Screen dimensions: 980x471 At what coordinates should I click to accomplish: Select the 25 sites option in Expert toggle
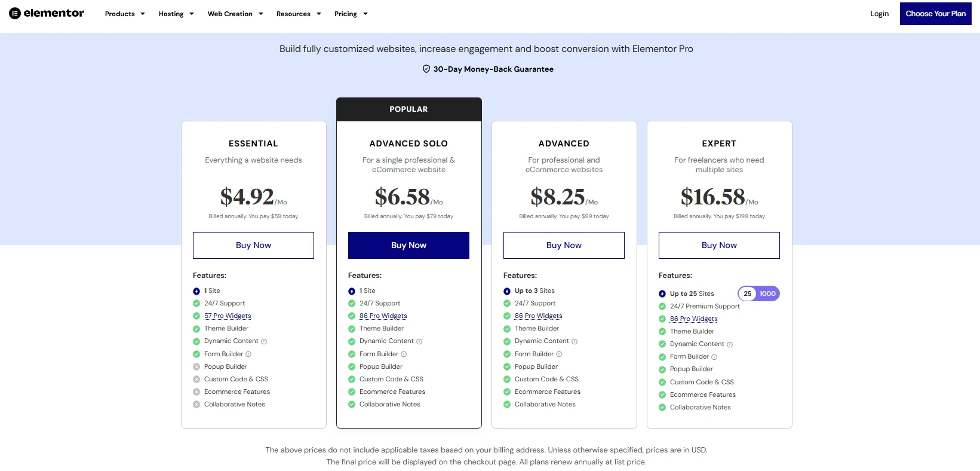(x=748, y=293)
